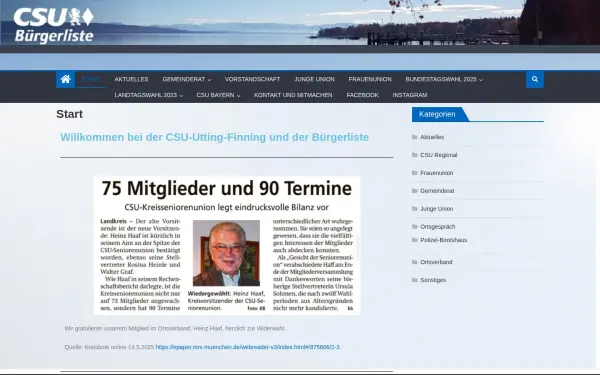600x375 pixels.
Task: Expand the CSU Bayern menu chevron
Action: tap(238, 96)
